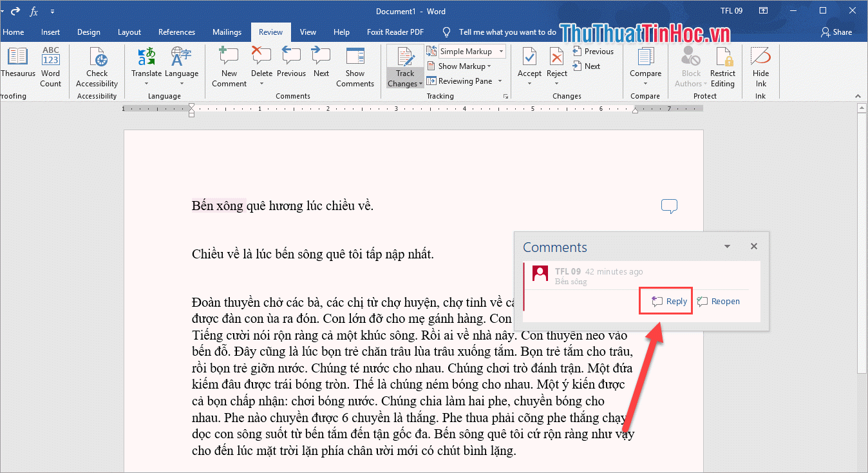Open the Reviewing Pane button
Image resolution: width=868 pixels, height=473 pixels.
pyautogui.click(x=460, y=81)
